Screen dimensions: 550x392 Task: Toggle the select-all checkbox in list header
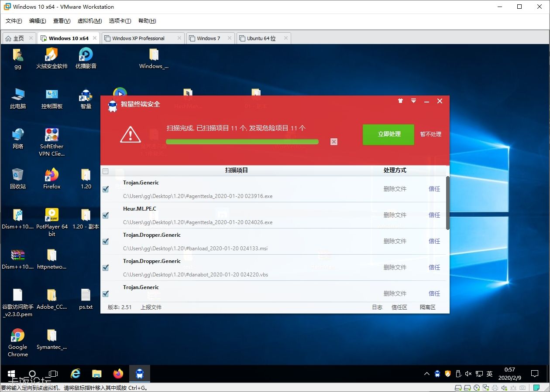click(105, 171)
